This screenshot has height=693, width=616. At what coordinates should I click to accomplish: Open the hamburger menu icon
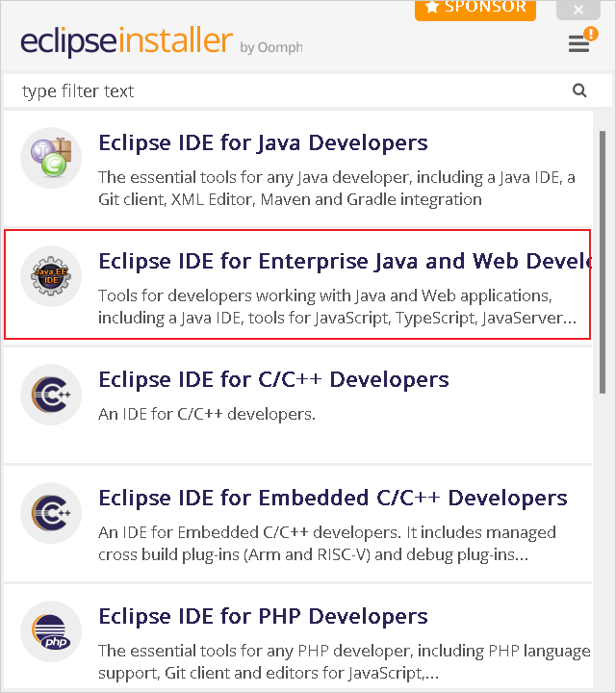pyautogui.click(x=578, y=43)
